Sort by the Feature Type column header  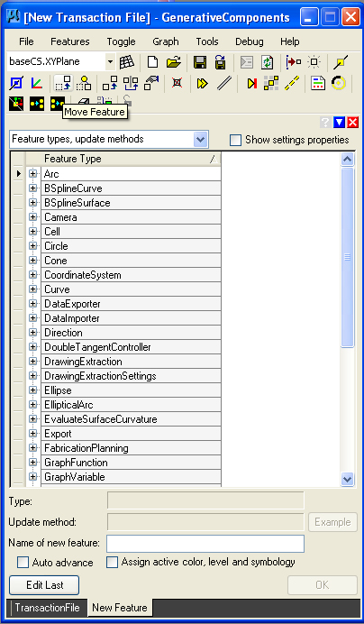[131, 159]
